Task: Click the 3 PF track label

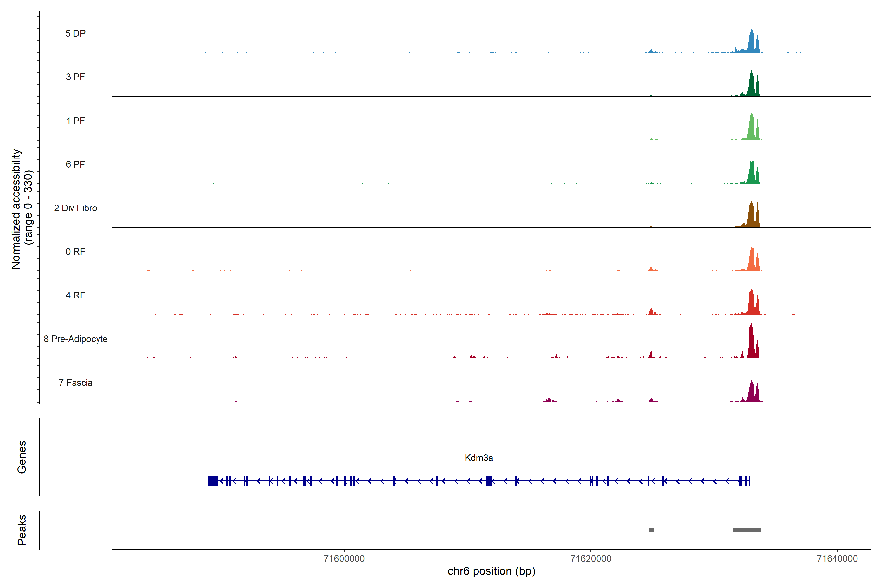Action: pyautogui.click(x=75, y=77)
